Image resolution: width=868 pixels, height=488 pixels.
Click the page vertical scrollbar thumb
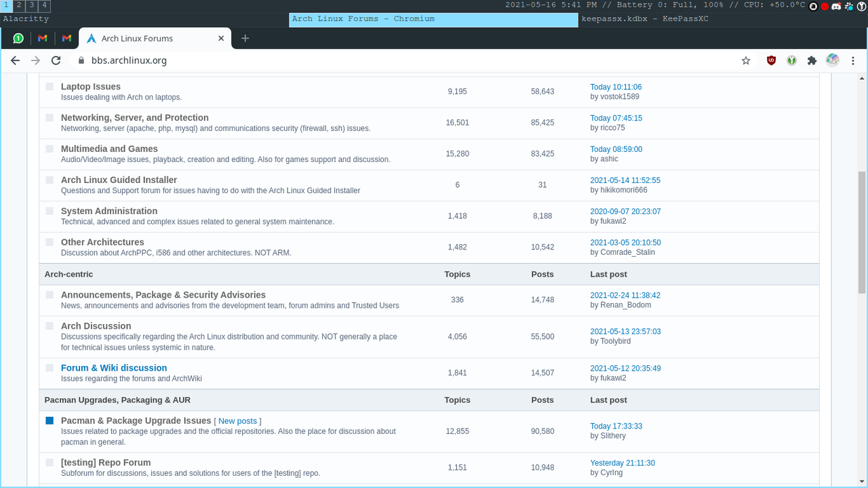[x=862, y=232]
